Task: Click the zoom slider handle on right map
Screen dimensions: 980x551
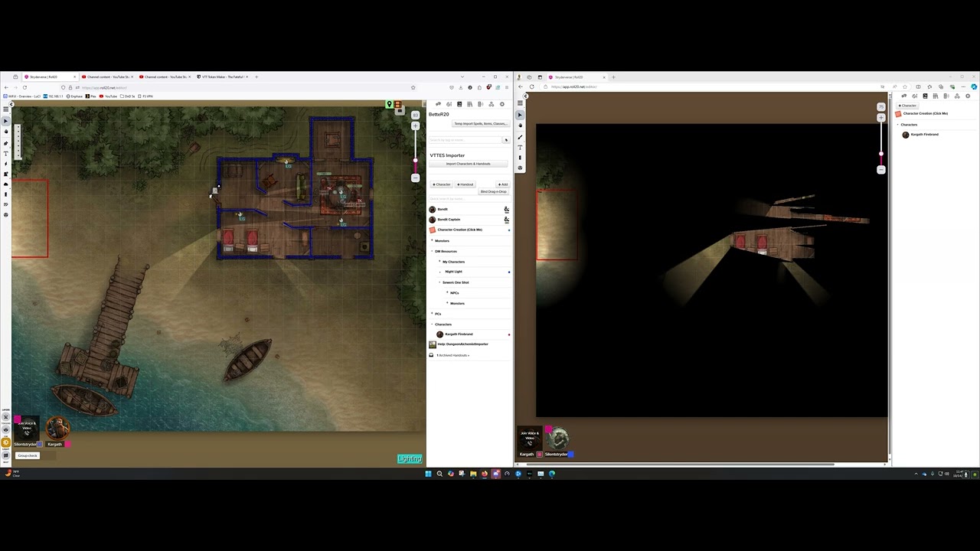Action: (880, 153)
